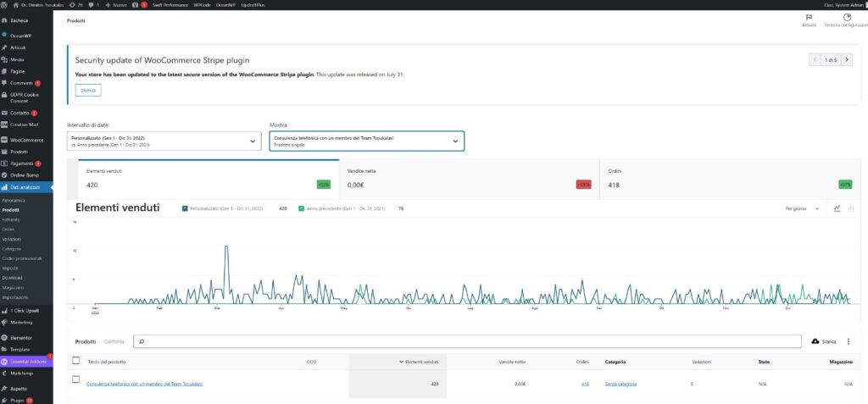Open Essential Addons in the sidebar
Image resolution: width=868 pixels, height=404 pixels.
(x=26, y=362)
